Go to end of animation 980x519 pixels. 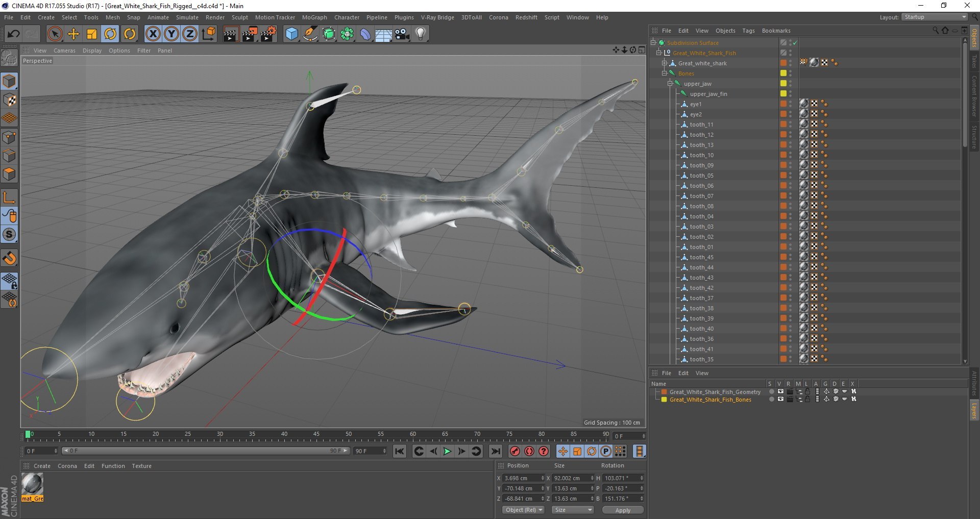click(x=495, y=451)
